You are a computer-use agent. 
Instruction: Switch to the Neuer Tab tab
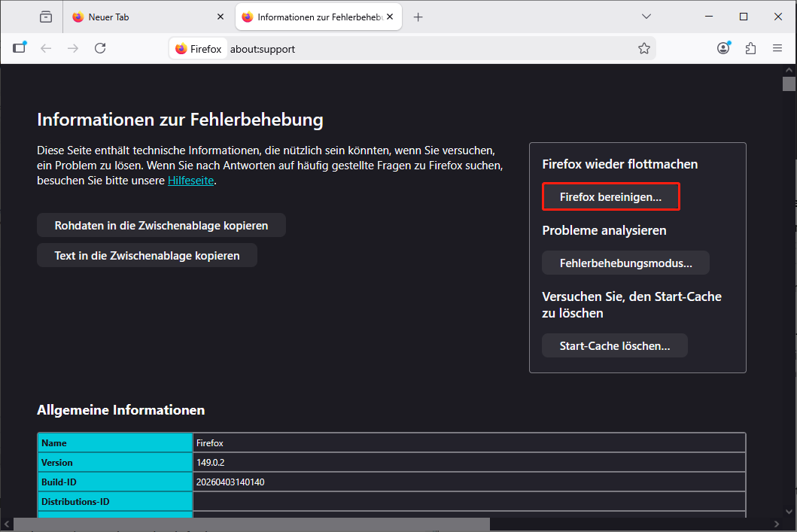(x=148, y=17)
